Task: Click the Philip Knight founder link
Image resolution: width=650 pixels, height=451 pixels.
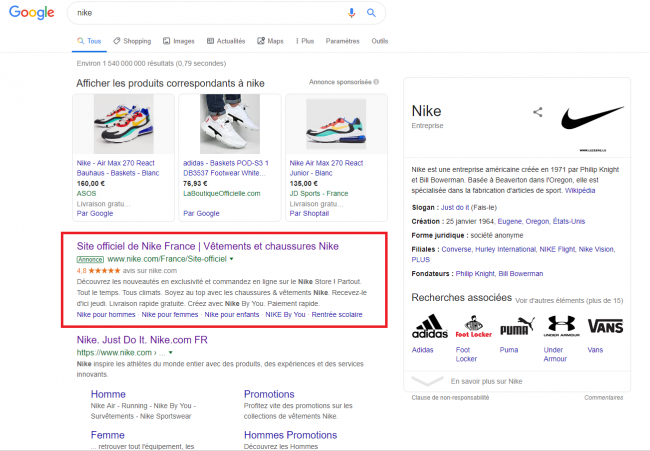Action: tap(475, 274)
